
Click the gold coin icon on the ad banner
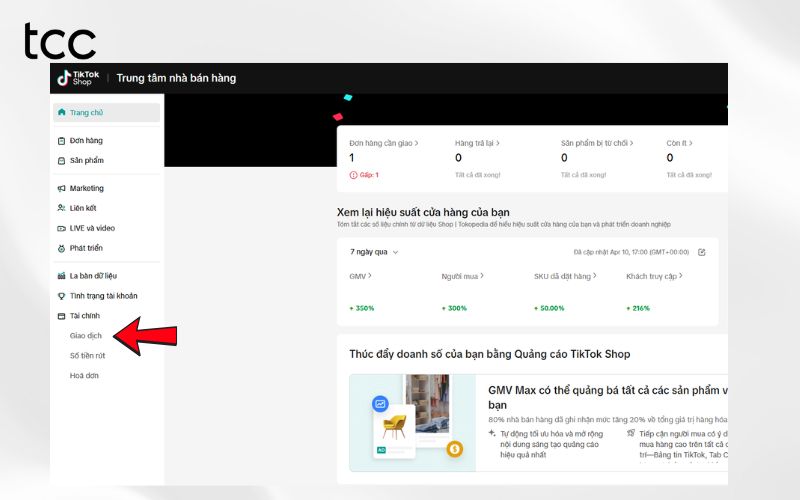click(x=455, y=449)
